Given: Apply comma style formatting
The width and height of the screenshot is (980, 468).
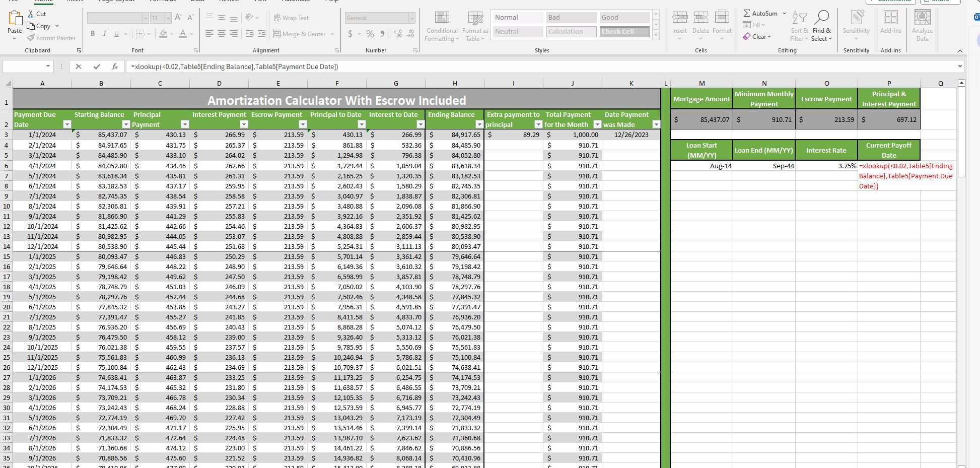Looking at the screenshot, I should [x=383, y=34].
